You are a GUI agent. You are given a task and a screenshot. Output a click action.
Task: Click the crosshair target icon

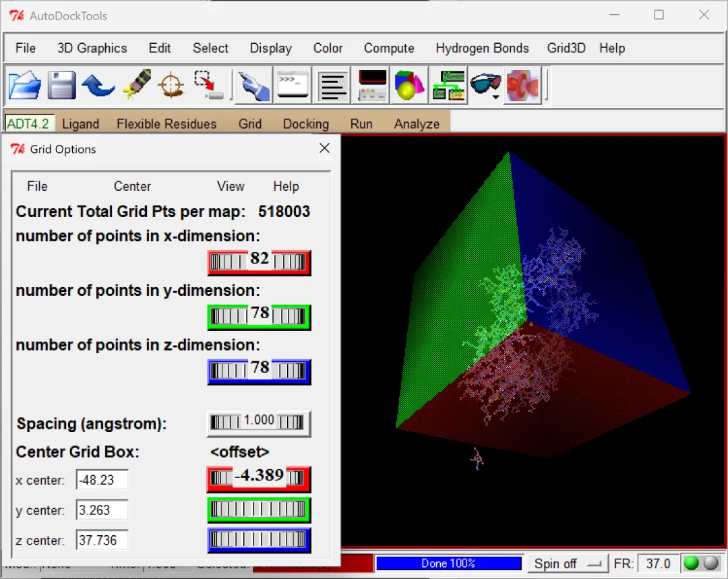point(171,85)
